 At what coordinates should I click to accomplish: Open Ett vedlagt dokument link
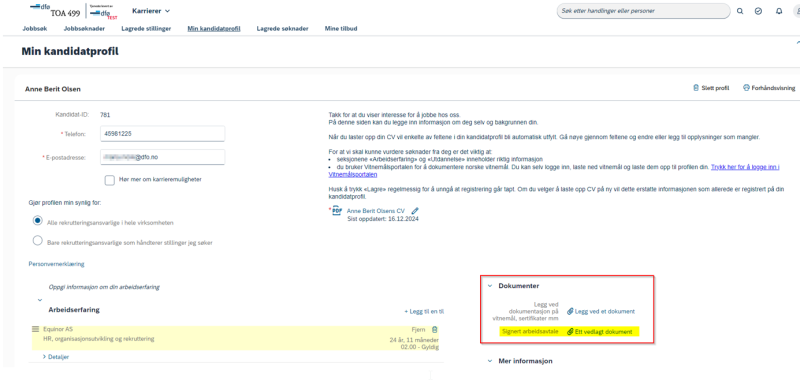pyautogui.click(x=604, y=332)
